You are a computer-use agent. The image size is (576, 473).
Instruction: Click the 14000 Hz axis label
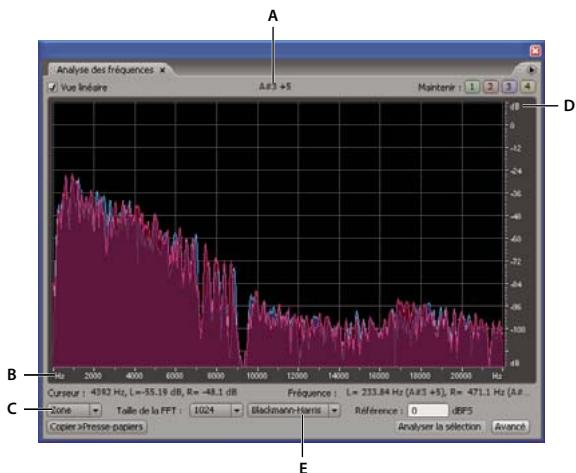338,376
